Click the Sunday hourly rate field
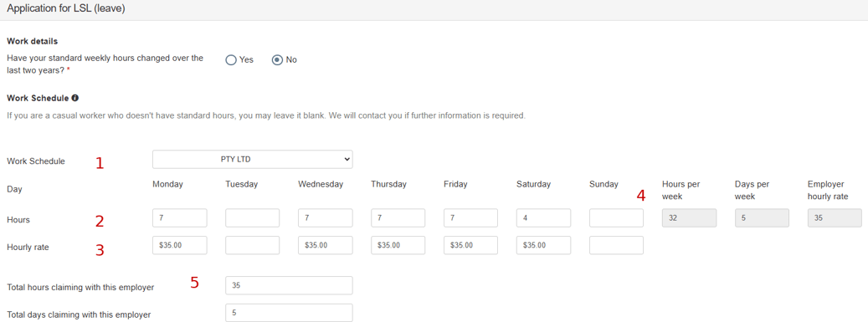This screenshot has width=868, height=322. 617,245
